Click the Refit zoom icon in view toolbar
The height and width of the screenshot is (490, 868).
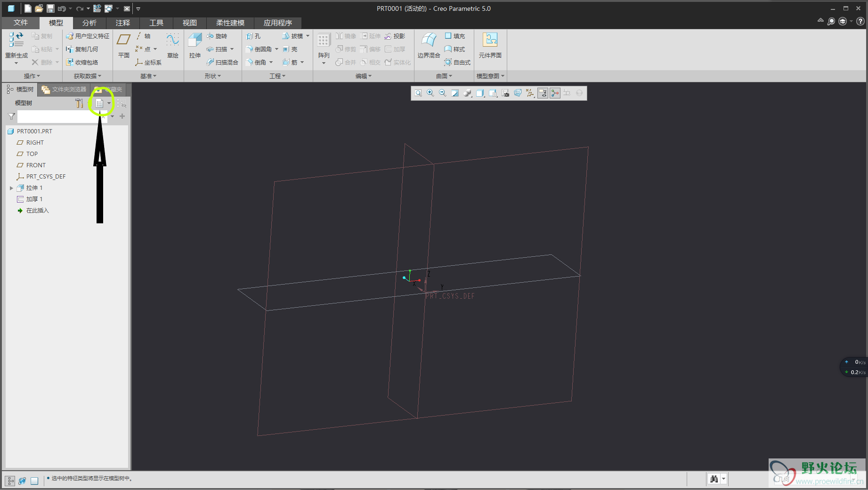pos(418,93)
